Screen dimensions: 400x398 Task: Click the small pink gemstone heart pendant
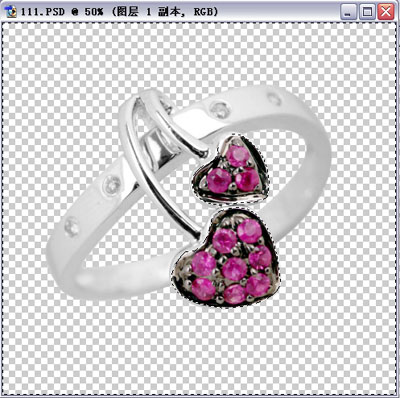click(231, 169)
